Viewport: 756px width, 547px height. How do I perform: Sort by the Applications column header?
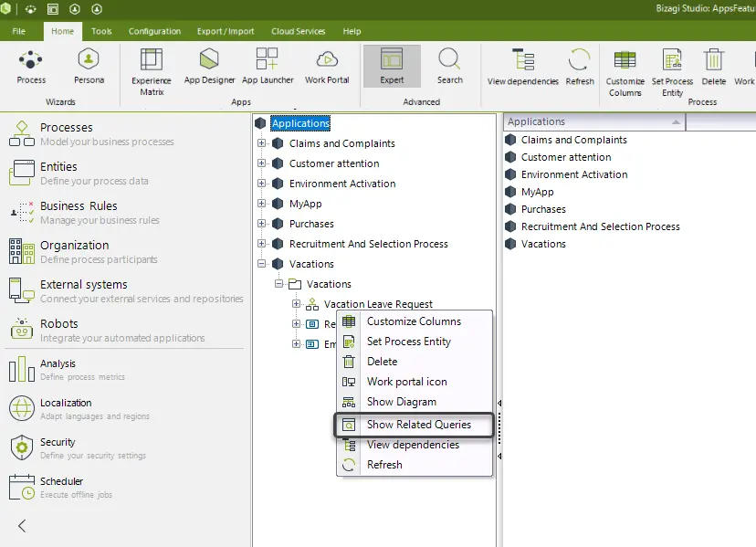594,121
